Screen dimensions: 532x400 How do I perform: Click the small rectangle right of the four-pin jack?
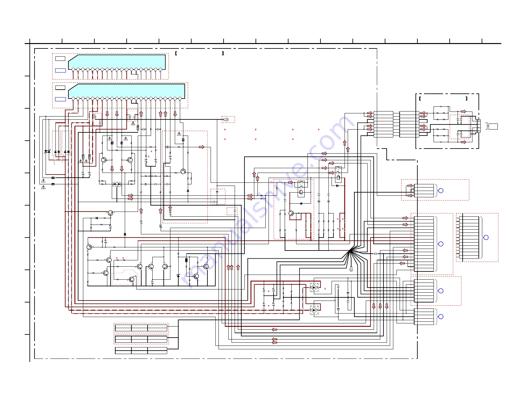[x=493, y=126]
